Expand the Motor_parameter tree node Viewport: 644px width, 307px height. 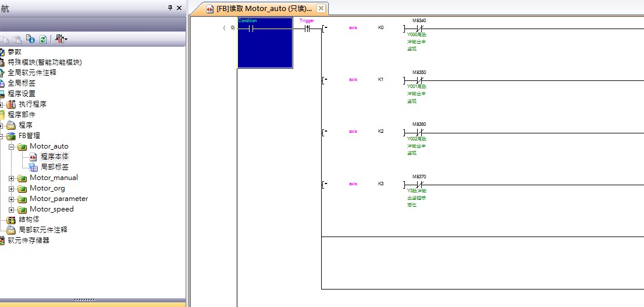pyautogui.click(x=12, y=199)
